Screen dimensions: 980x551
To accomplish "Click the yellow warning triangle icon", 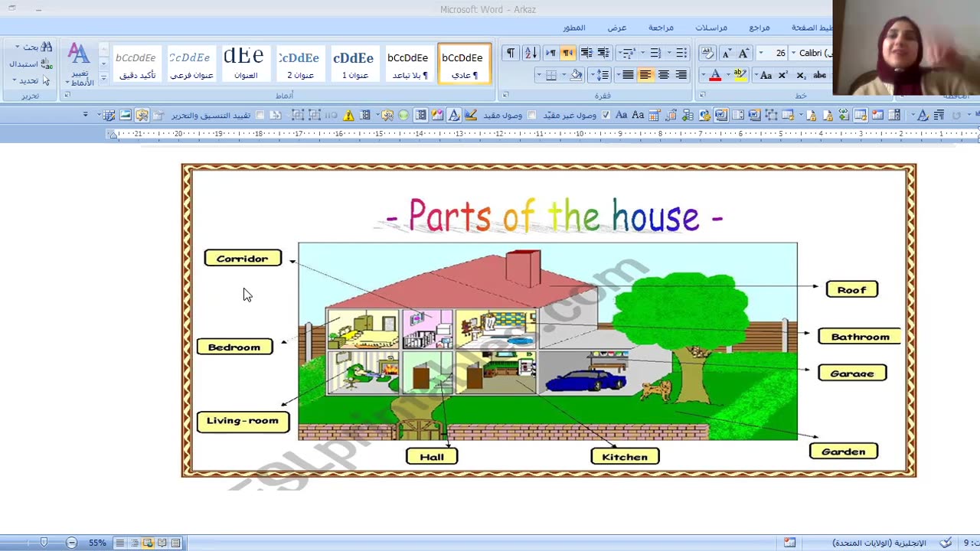I will (348, 115).
